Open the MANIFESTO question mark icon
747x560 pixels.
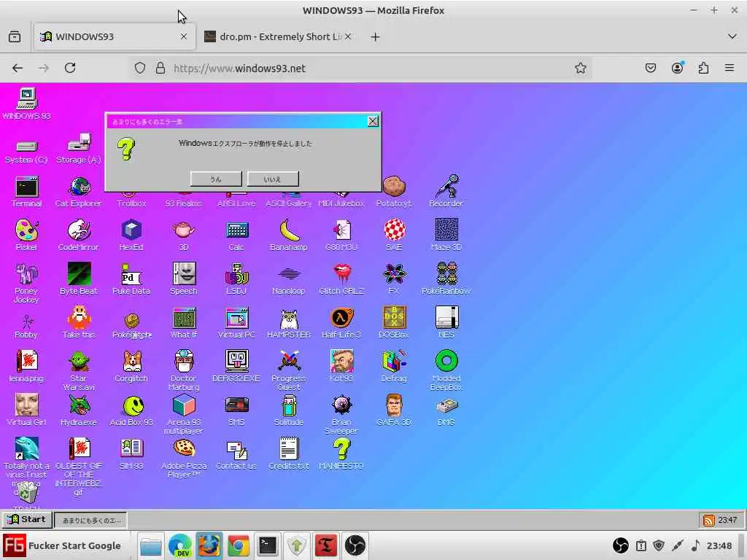tap(341, 454)
